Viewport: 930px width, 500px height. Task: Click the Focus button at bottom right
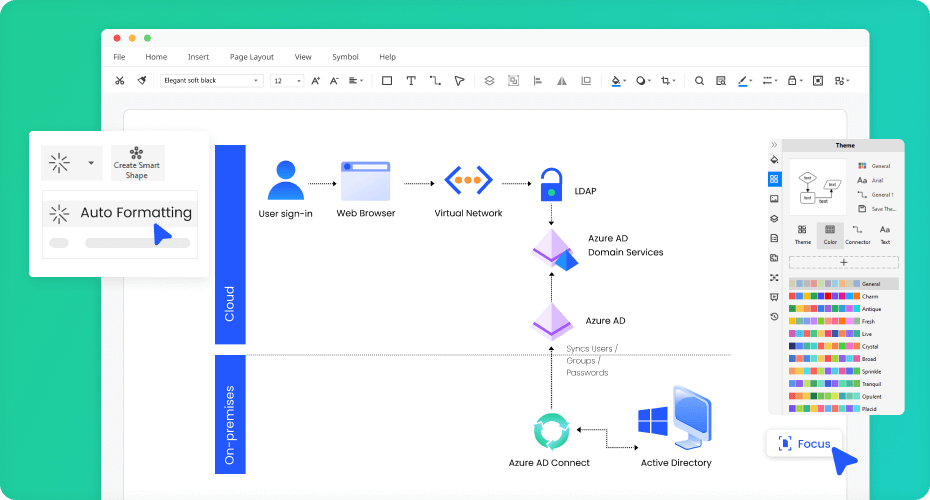[804, 444]
